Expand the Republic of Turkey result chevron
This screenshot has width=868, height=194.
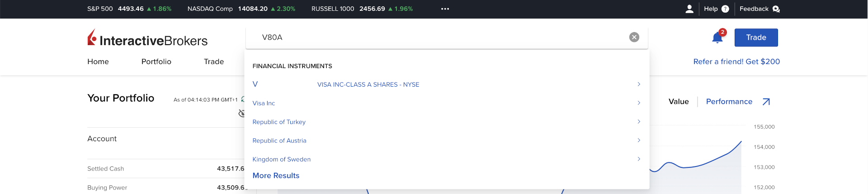tap(639, 122)
